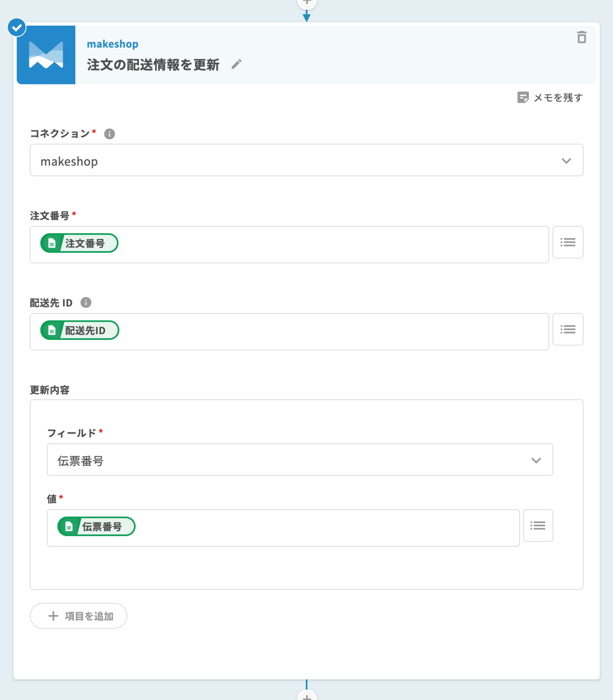Click the plus add-step button at bottom

306,696
